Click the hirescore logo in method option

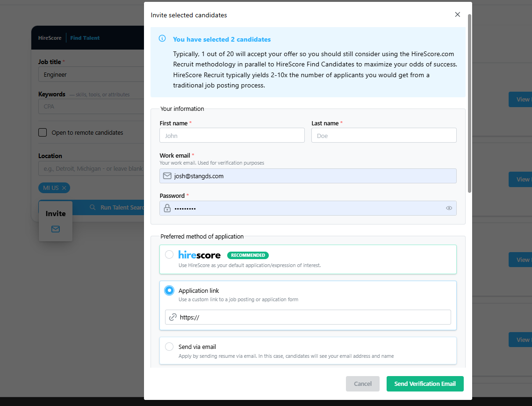coord(200,254)
